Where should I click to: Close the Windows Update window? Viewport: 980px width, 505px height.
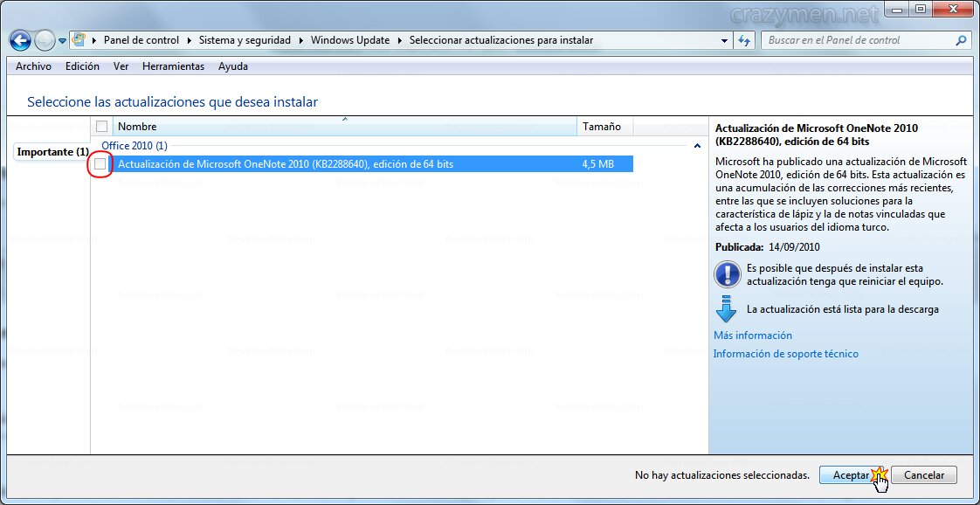pyautogui.click(x=952, y=9)
